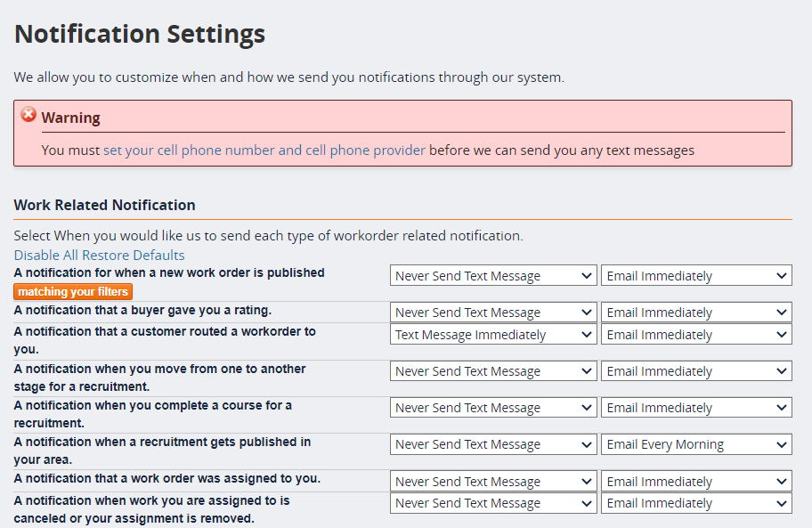This screenshot has height=528, width=812.
Task: Open text dropdown for recruitment published in area
Action: [x=492, y=443]
